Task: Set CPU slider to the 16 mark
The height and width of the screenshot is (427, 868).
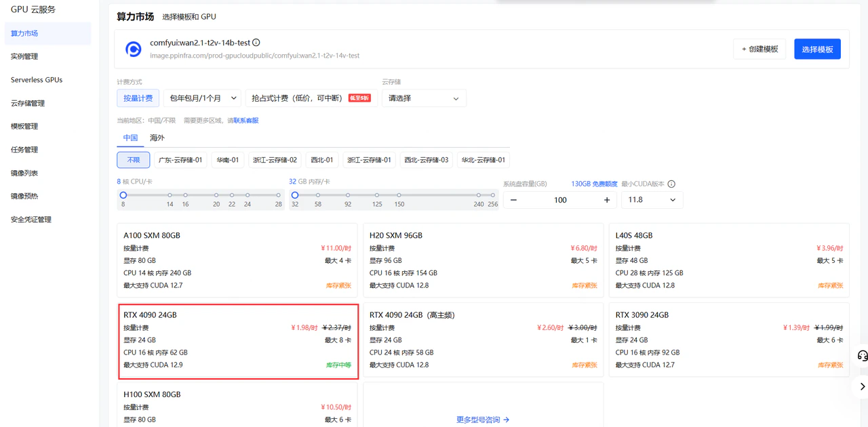Action: [x=185, y=195]
